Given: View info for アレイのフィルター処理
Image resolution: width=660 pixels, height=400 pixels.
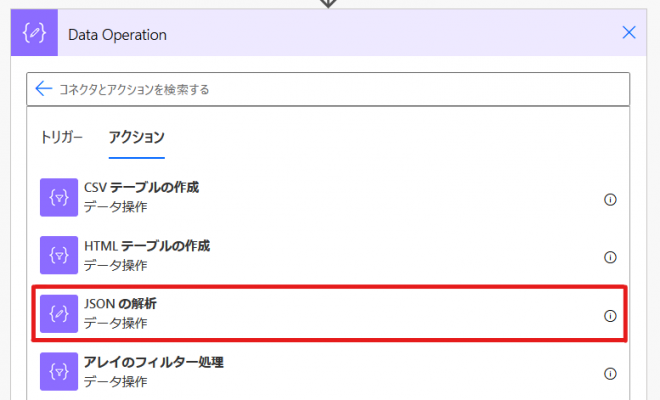Looking at the screenshot, I should pos(610,373).
